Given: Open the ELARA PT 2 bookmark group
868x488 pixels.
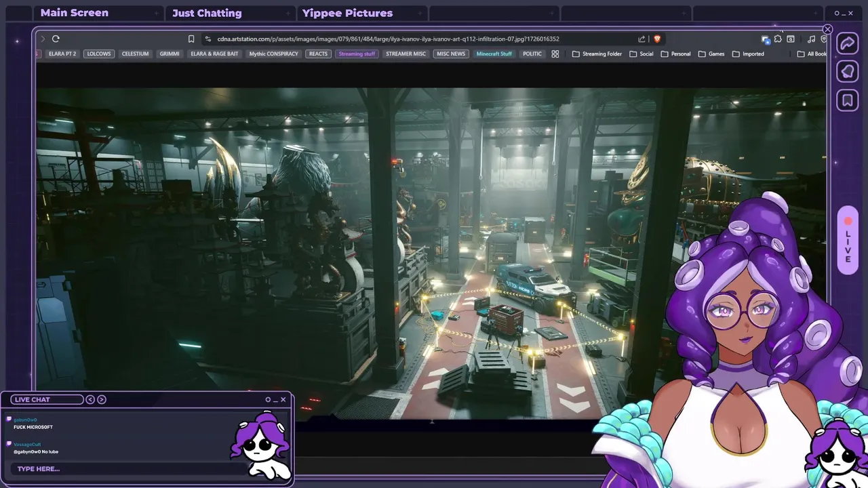Looking at the screenshot, I should point(62,54).
